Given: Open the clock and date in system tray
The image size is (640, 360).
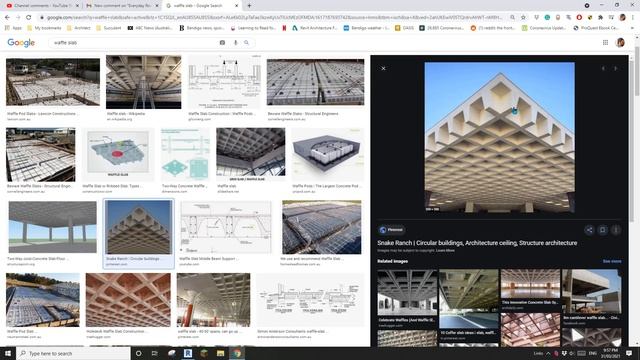Looking at the screenshot, I should [x=611, y=353].
